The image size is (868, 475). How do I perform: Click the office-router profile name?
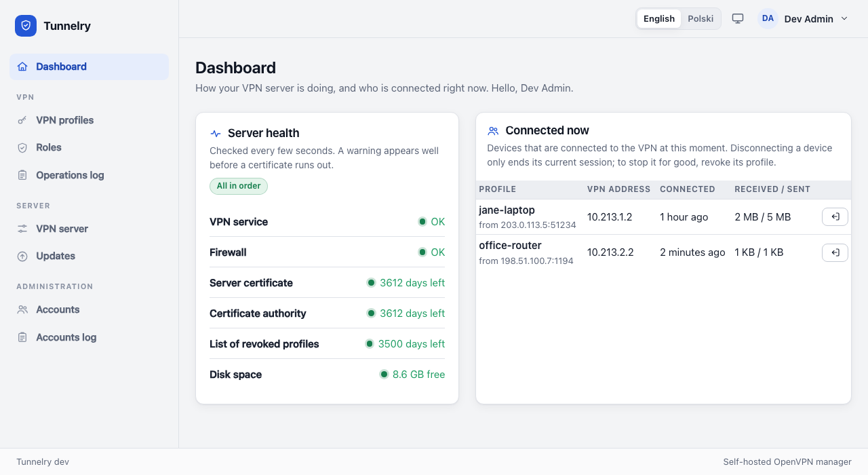[x=510, y=246]
